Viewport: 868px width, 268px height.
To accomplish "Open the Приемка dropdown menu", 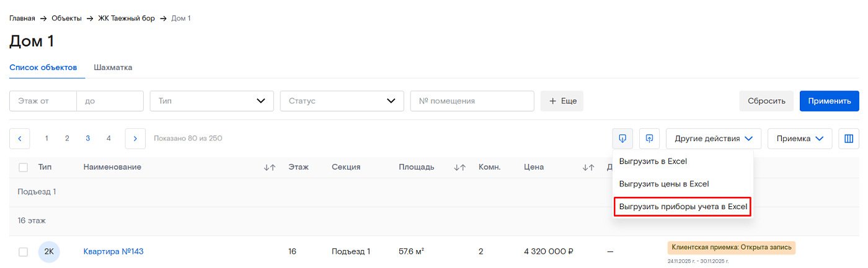I will (799, 139).
